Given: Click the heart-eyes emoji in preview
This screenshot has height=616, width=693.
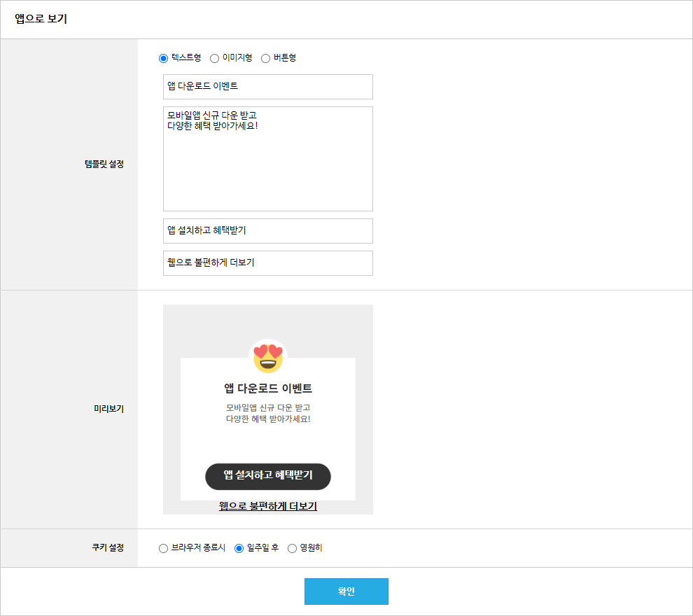Looking at the screenshot, I should coord(268,357).
